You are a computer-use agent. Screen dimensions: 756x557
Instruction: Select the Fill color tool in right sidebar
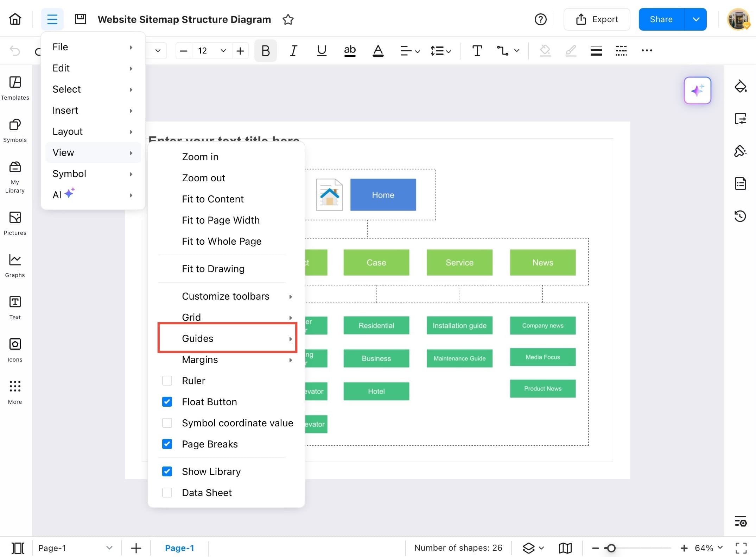click(x=741, y=86)
